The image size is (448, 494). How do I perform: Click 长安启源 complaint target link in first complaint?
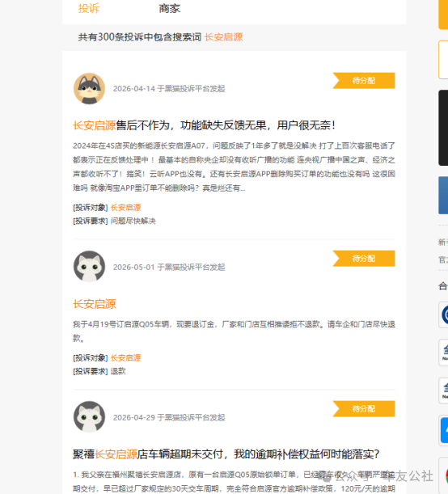click(x=125, y=208)
